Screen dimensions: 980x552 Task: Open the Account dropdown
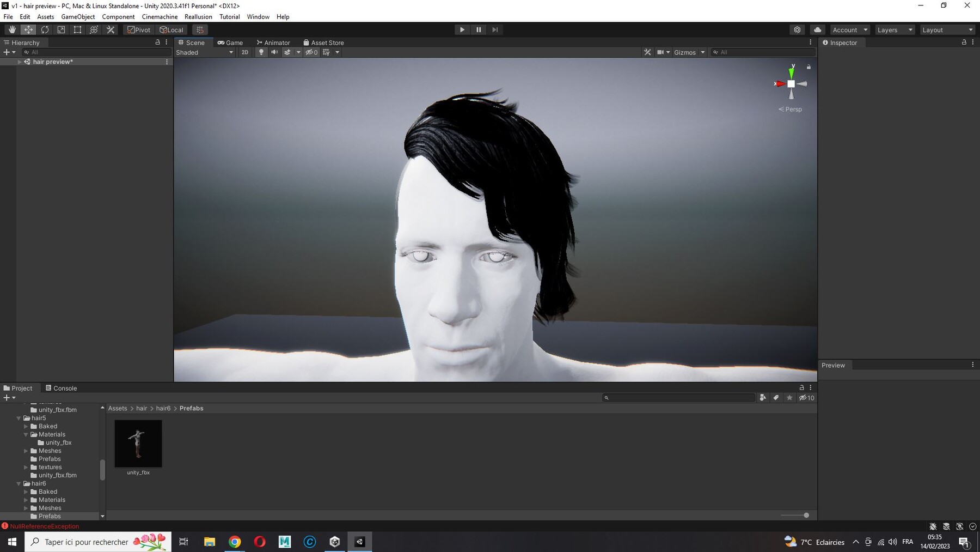coord(850,30)
